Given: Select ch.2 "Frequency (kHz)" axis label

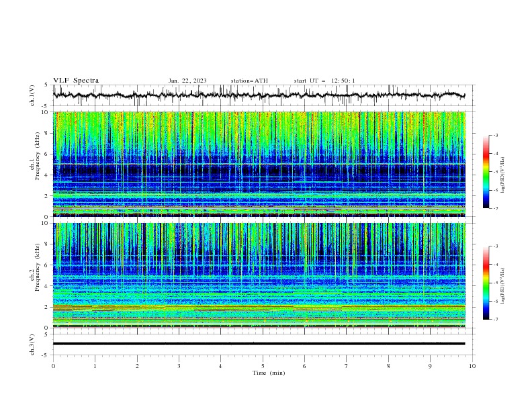Looking at the screenshot, I should tap(38, 267).
